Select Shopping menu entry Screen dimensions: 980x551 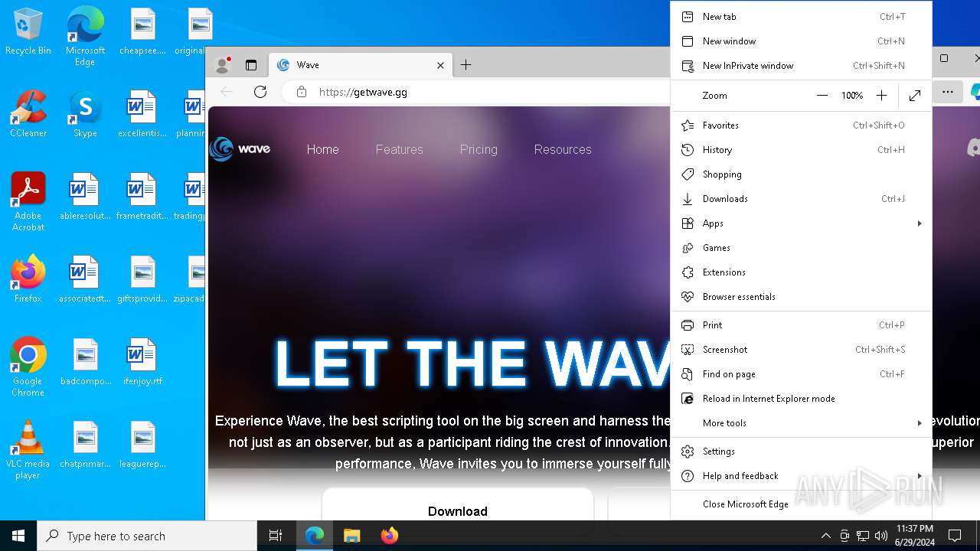[801, 174]
